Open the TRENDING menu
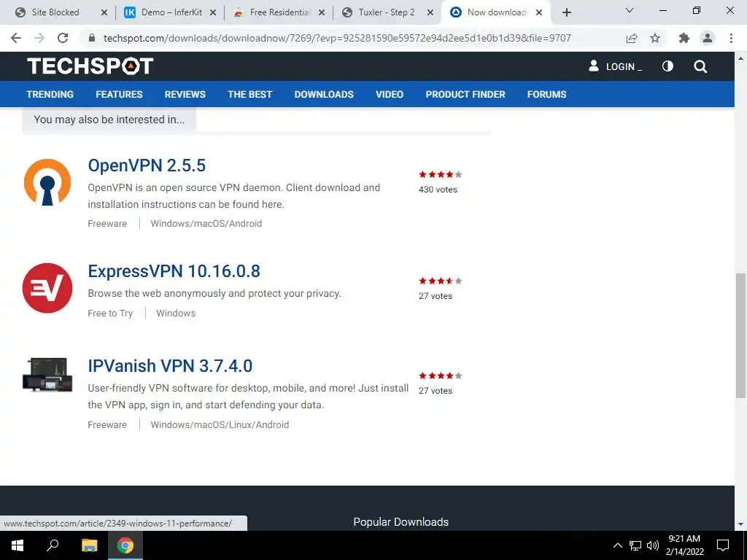Viewport: 747px width, 560px height. point(50,94)
